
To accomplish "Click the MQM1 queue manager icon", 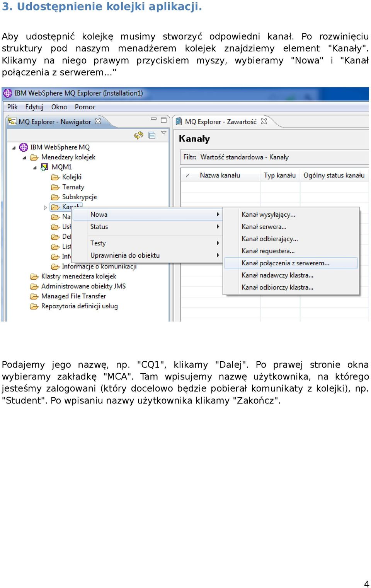I will (44, 167).
